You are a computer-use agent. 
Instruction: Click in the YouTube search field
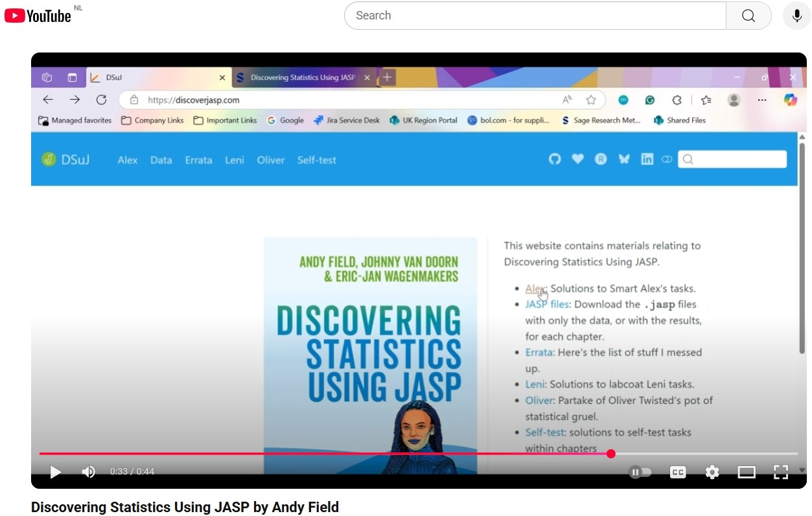click(x=535, y=16)
